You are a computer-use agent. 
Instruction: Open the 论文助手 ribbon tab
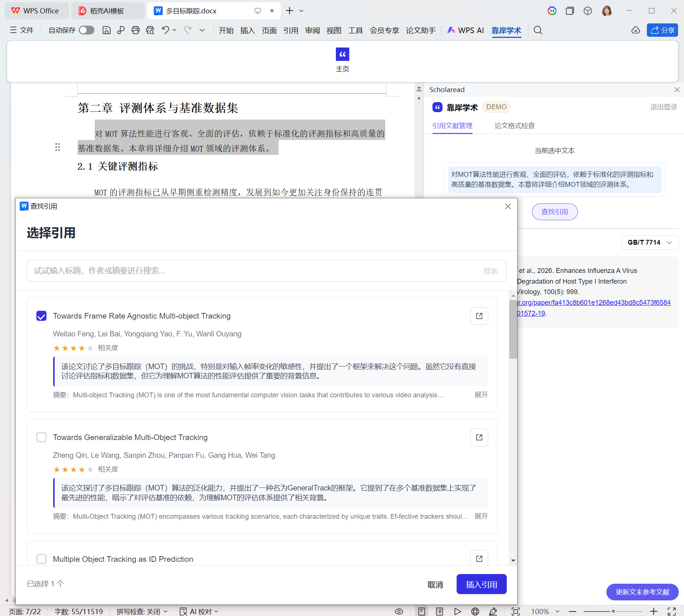coord(421,30)
